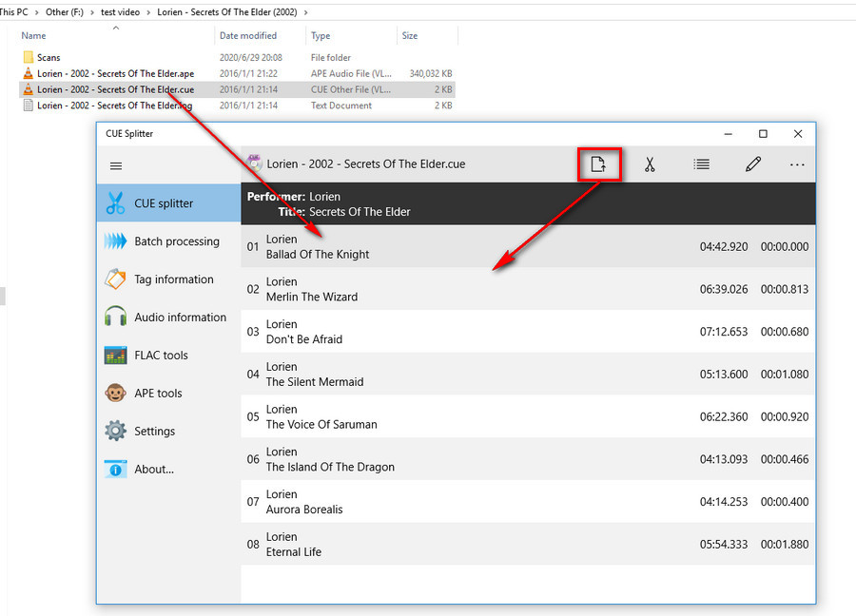The height and width of the screenshot is (616, 856).
Task: Click the pencil edit icon
Action: pyautogui.click(x=753, y=164)
